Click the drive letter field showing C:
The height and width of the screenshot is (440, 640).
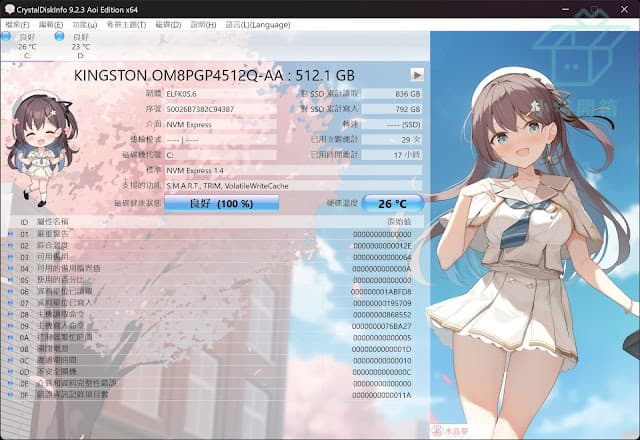coord(221,155)
